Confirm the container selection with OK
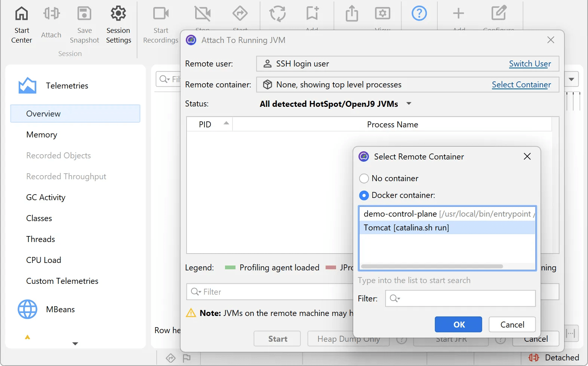 (x=458, y=325)
